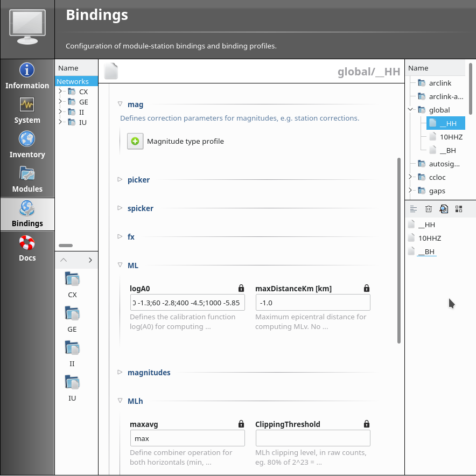Open __HH profile in lower profile list
The width and height of the screenshot is (476, 476).
tap(422, 225)
